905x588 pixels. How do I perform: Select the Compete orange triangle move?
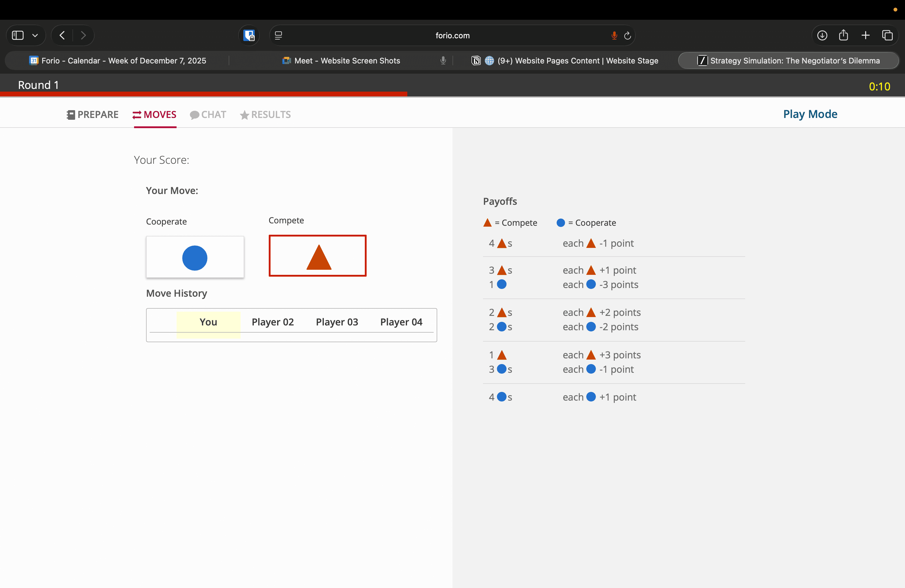click(x=318, y=256)
